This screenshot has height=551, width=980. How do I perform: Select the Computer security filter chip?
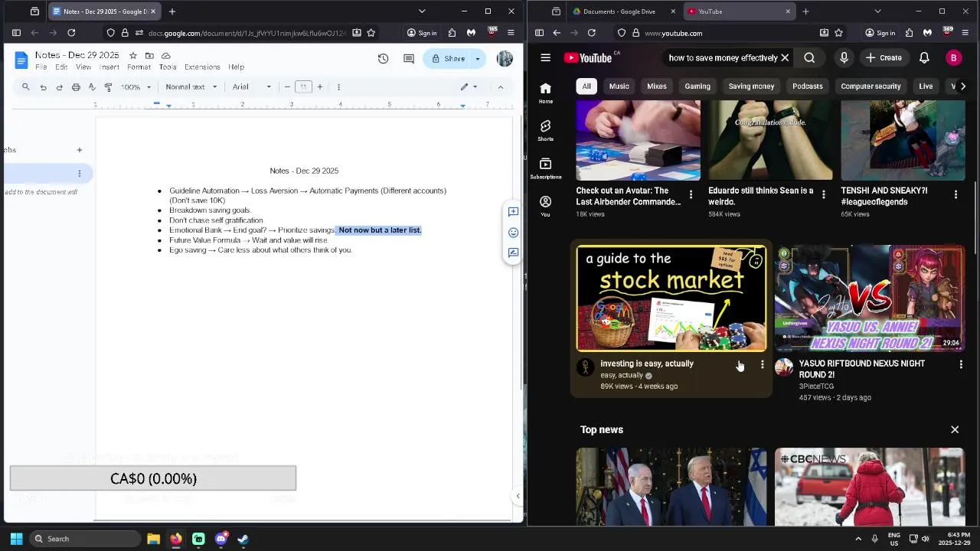coord(871,86)
